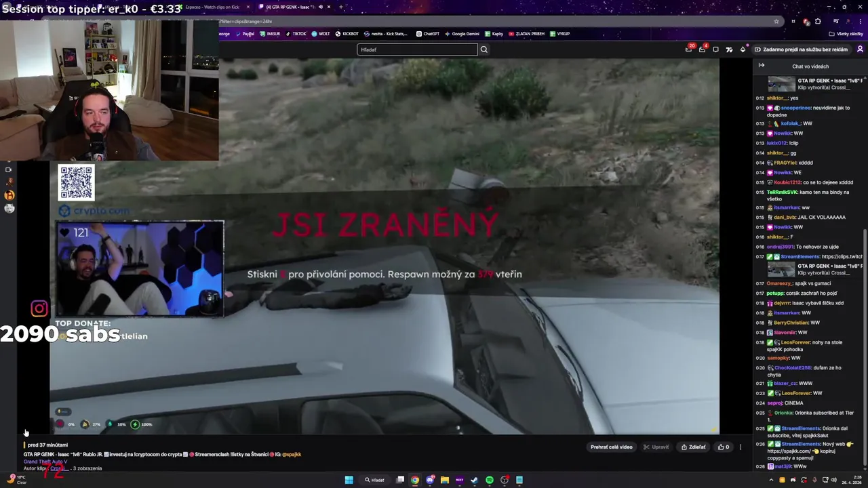868x488 pixels.
Task: Focus the Hľadať search field
Action: click(x=417, y=49)
